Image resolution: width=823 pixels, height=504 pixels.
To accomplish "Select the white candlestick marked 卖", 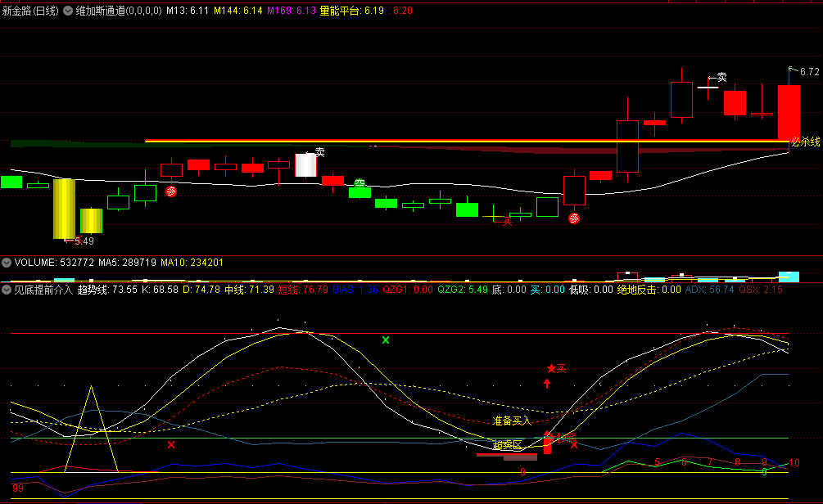I will 306,165.
